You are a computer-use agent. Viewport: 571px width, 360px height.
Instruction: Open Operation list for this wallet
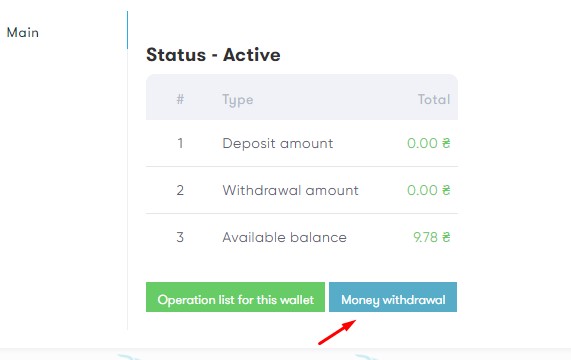[235, 297]
